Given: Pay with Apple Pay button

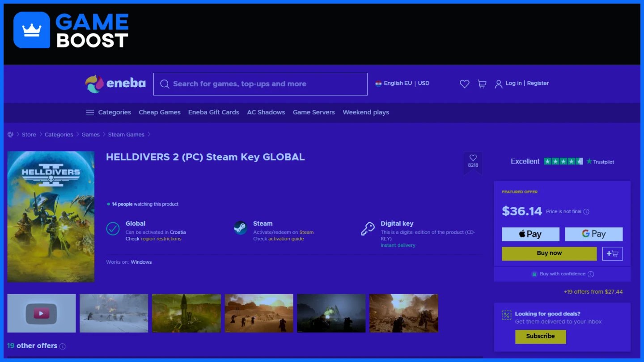Looking at the screenshot, I should click(530, 234).
